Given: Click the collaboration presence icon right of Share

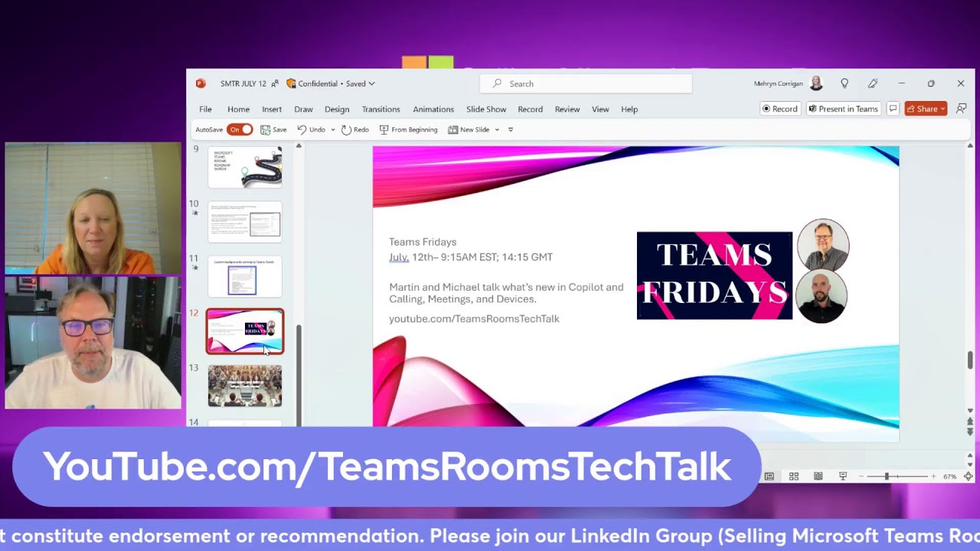Looking at the screenshot, I should coord(961,109).
